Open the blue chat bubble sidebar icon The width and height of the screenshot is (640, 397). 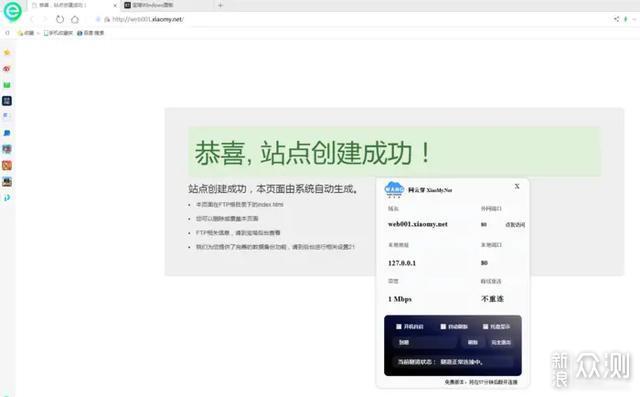(7, 133)
